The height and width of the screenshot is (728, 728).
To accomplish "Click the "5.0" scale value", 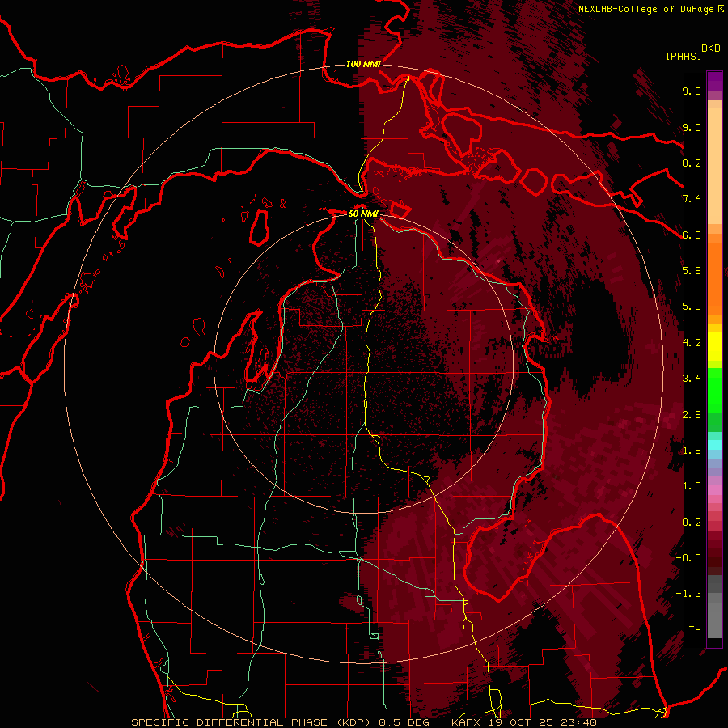I will click(692, 307).
